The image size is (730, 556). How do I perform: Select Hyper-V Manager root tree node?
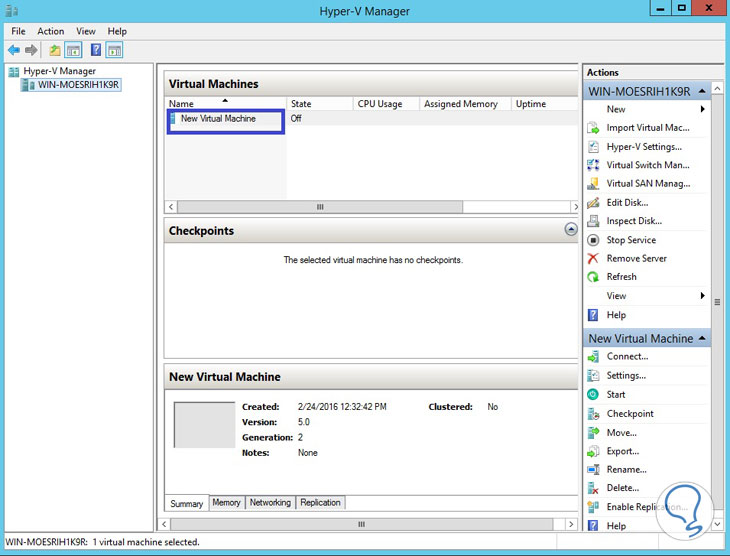[x=60, y=71]
